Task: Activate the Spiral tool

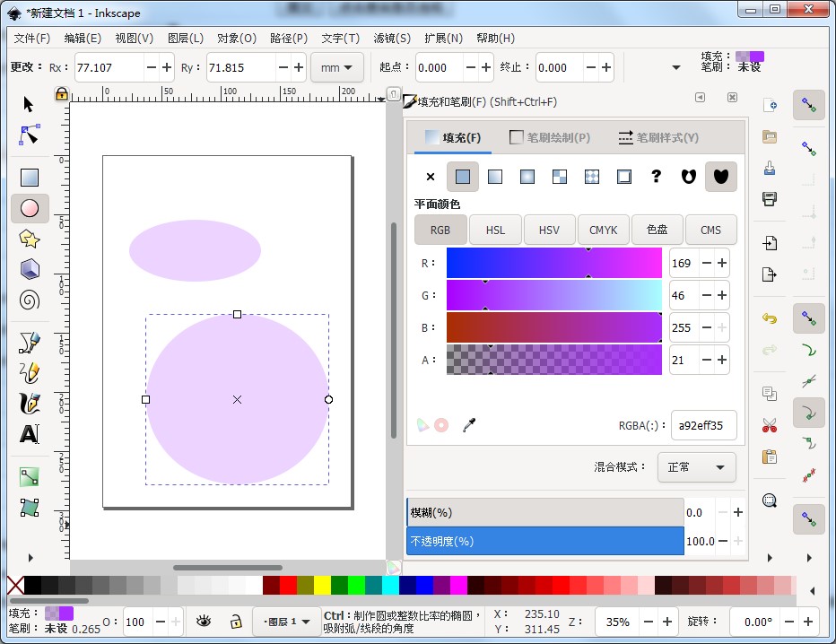Action: pyautogui.click(x=29, y=300)
